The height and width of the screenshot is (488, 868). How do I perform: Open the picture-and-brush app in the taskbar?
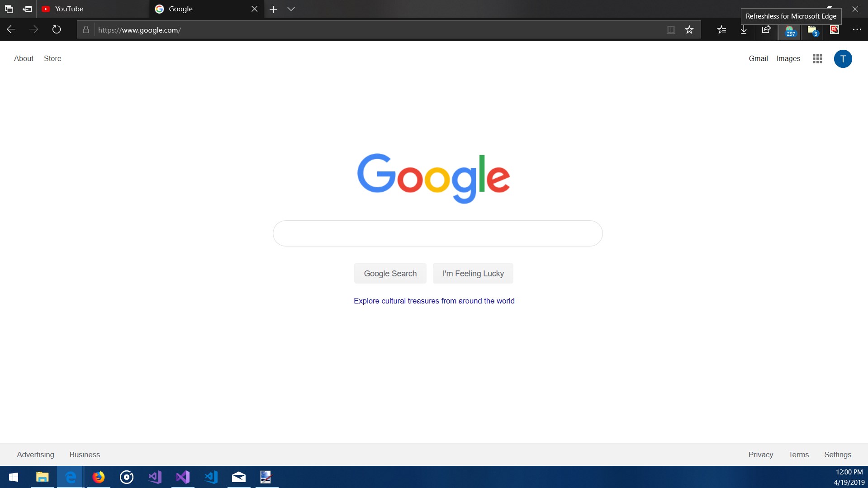pos(266,477)
